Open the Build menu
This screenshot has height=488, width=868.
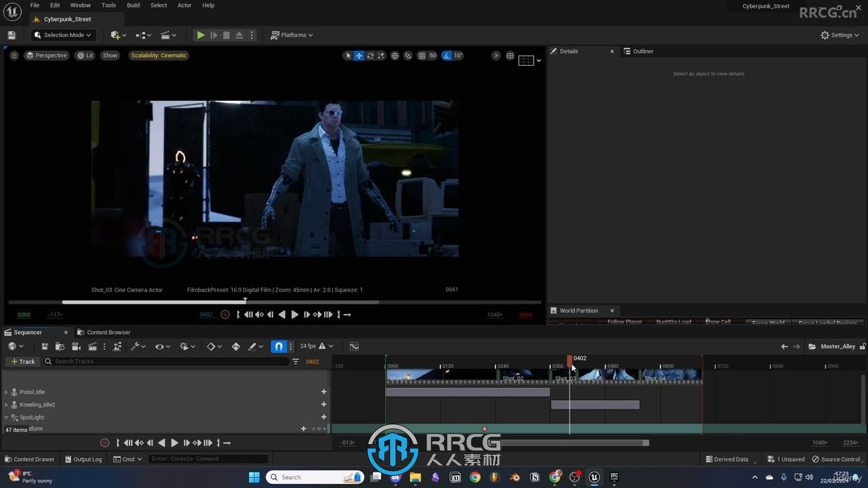coord(133,5)
